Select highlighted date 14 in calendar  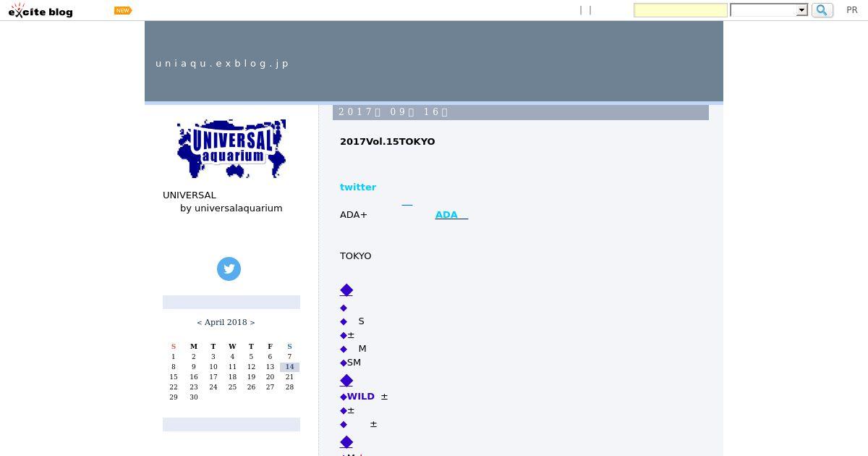tap(289, 367)
